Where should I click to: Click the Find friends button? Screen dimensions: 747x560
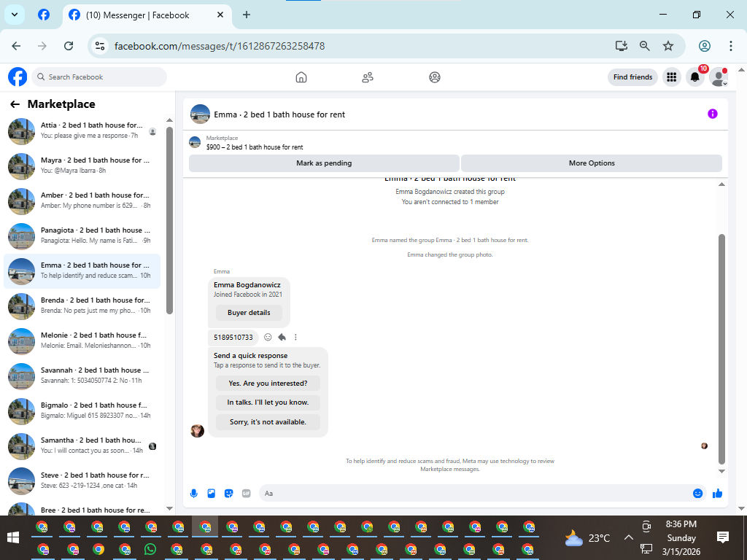632,77
